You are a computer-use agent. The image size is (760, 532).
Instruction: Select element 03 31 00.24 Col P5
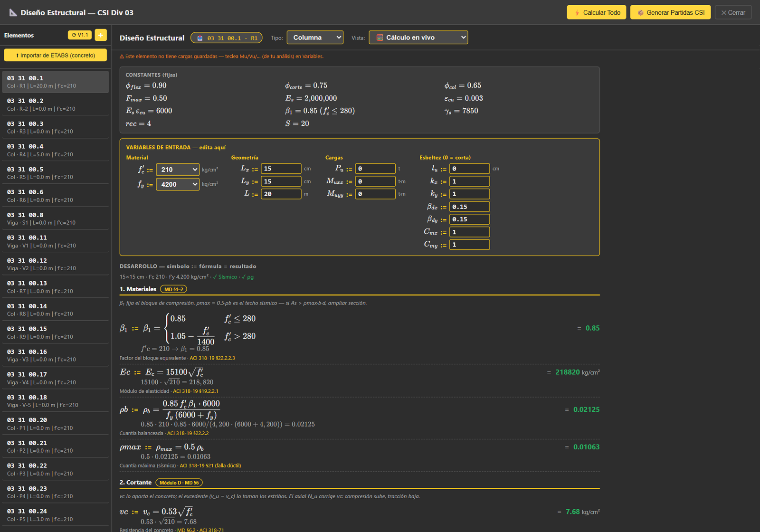click(56, 515)
